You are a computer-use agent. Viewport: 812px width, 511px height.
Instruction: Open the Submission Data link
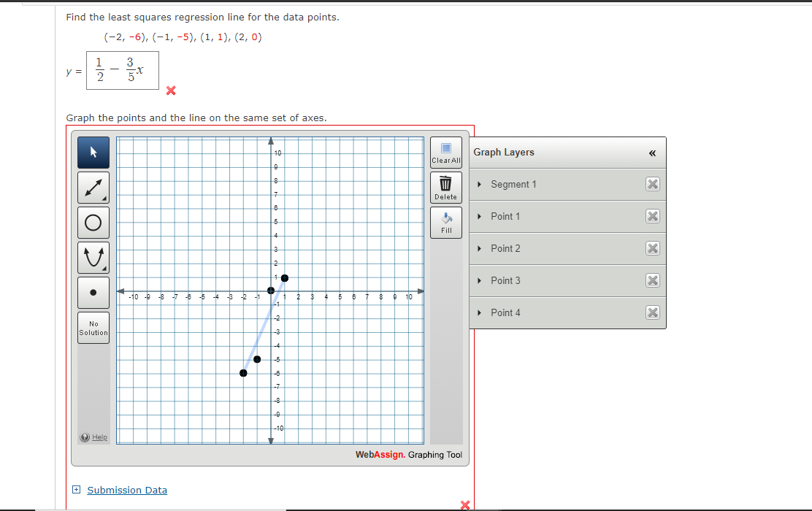click(x=127, y=490)
